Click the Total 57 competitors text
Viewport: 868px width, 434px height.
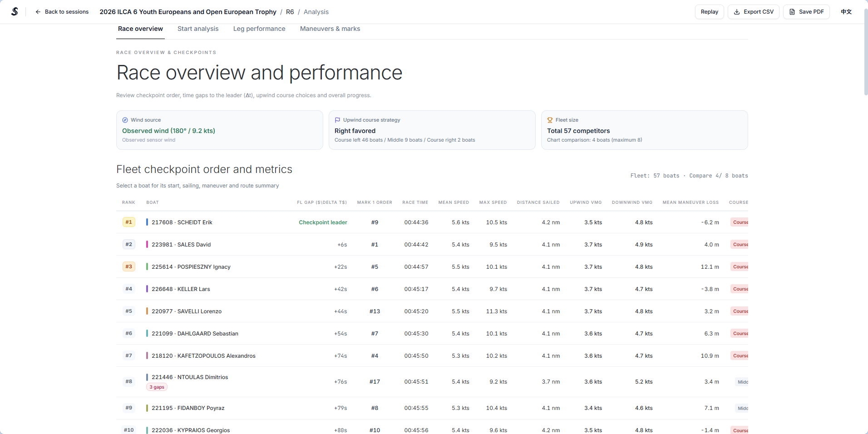coord(578,131)
